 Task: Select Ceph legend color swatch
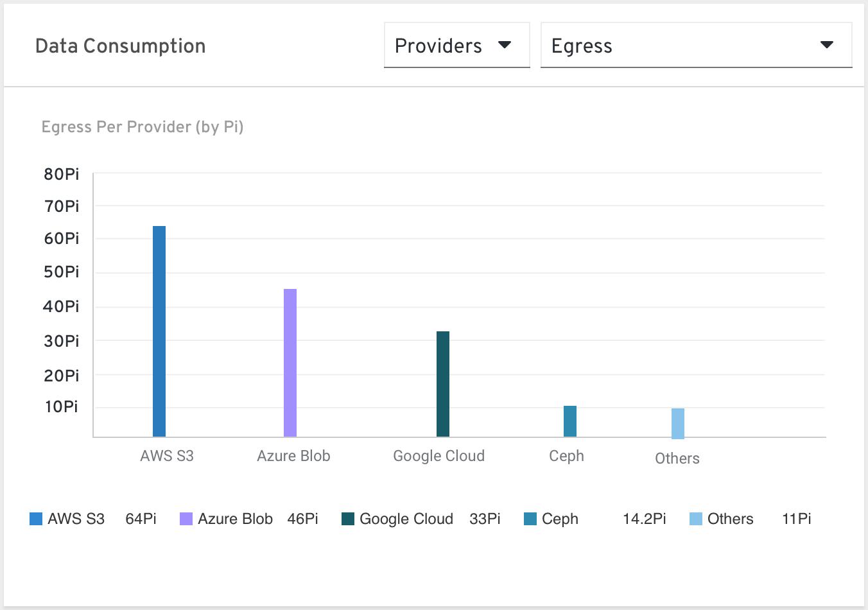click(x=530, y=519)
